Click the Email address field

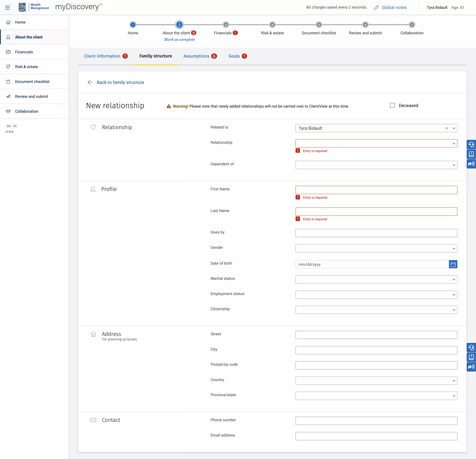coord(376,436)
